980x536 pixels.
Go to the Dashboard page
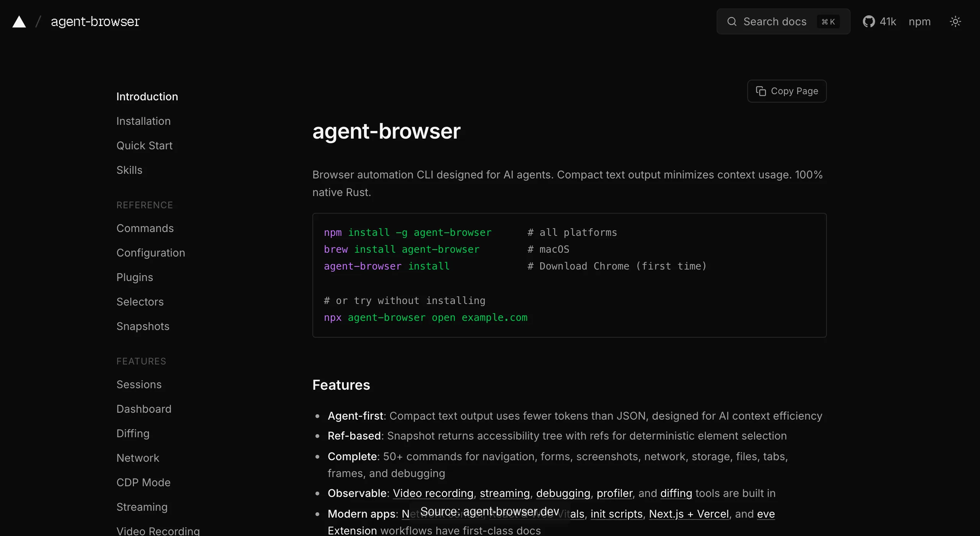pyautogui.click(x=144, y=409)
